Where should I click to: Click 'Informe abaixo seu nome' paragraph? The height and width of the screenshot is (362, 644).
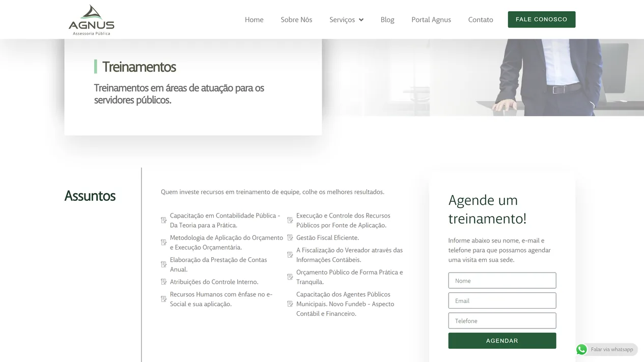[x=499, y=250]
